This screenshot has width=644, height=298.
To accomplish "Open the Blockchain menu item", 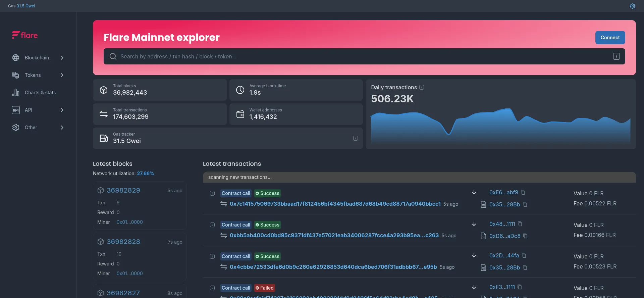I will click(x=38, y=58).
